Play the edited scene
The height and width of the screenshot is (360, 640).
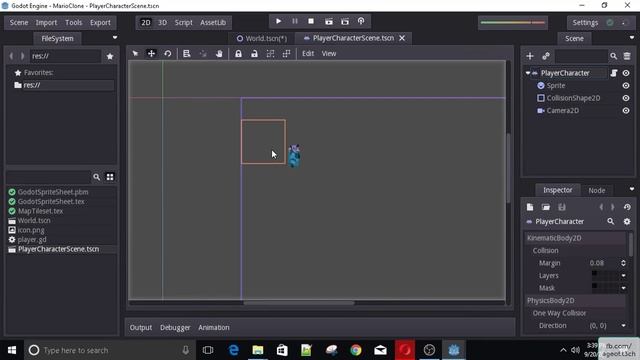(329, 21)
